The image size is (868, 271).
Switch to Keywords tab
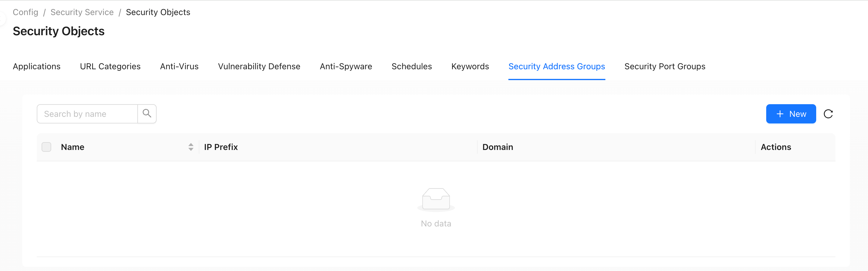pyautogui.click(x=470, y=67)
